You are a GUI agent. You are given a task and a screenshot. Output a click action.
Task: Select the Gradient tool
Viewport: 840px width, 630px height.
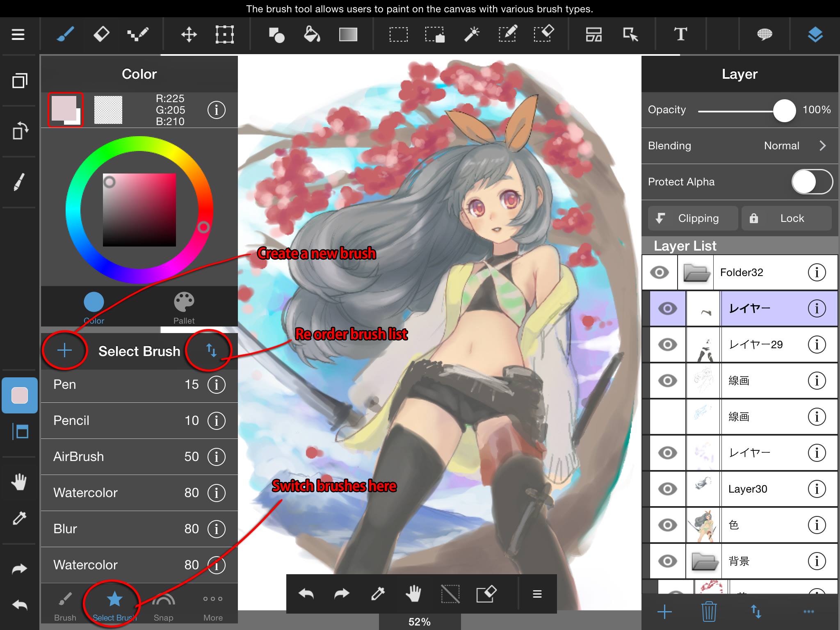pos(348,34)
